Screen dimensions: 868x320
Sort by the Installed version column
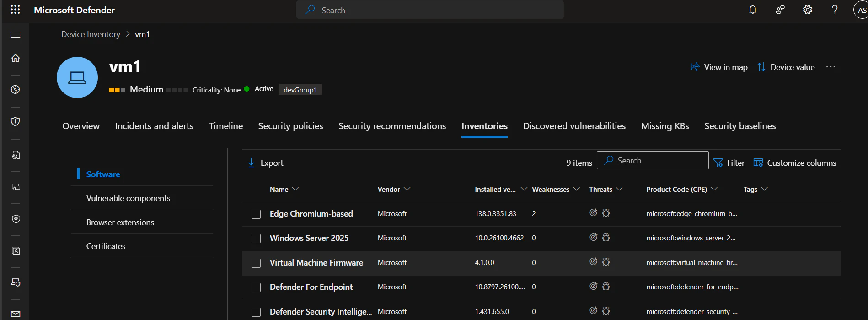tap(501, 189)
